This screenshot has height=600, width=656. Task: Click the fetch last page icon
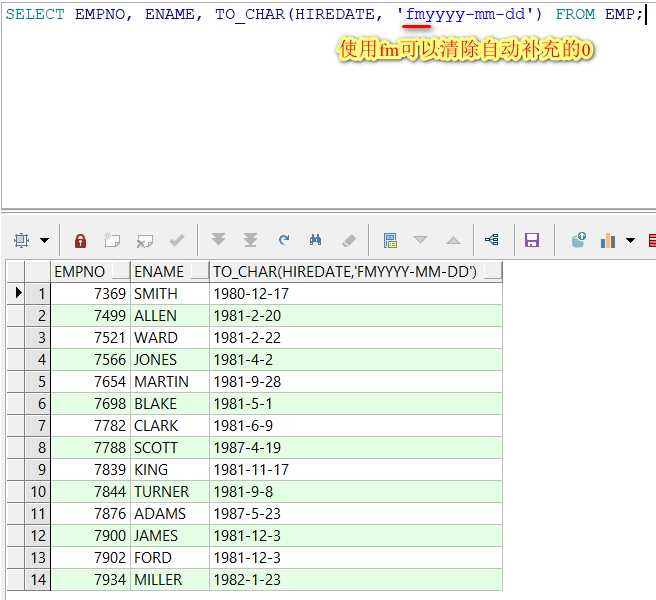point(250,240)
